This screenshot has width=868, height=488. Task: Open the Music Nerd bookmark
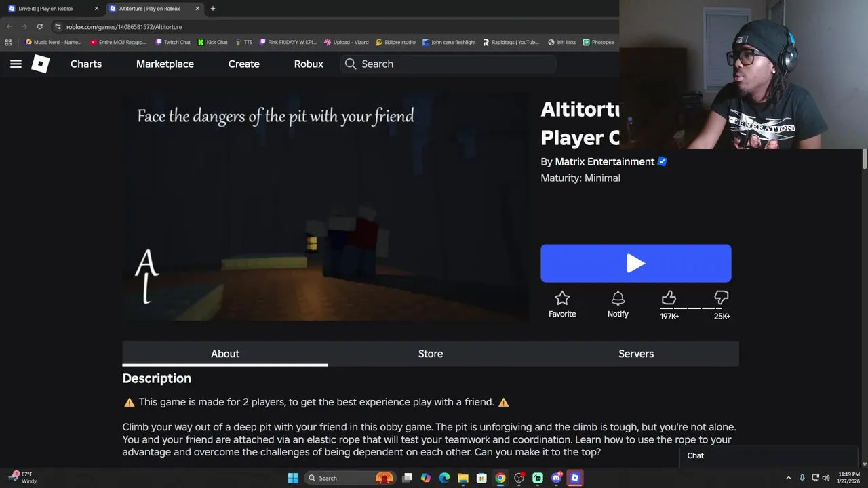pos(53,42)
